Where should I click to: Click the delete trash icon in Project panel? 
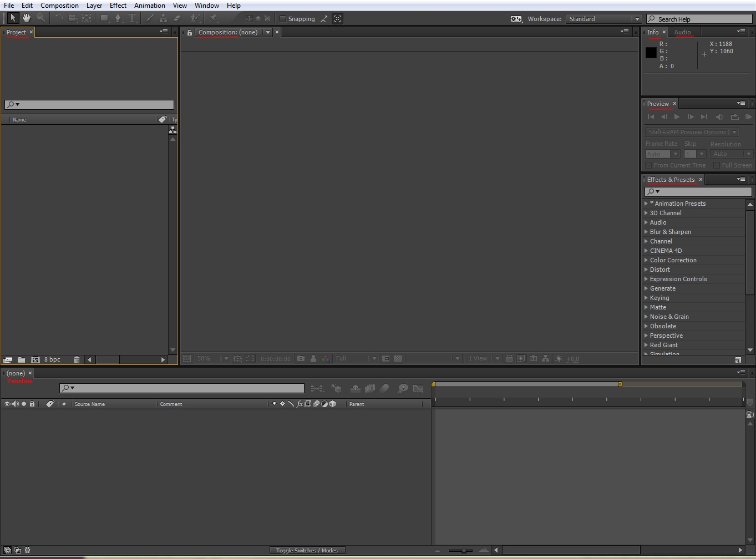pos(77,360)
